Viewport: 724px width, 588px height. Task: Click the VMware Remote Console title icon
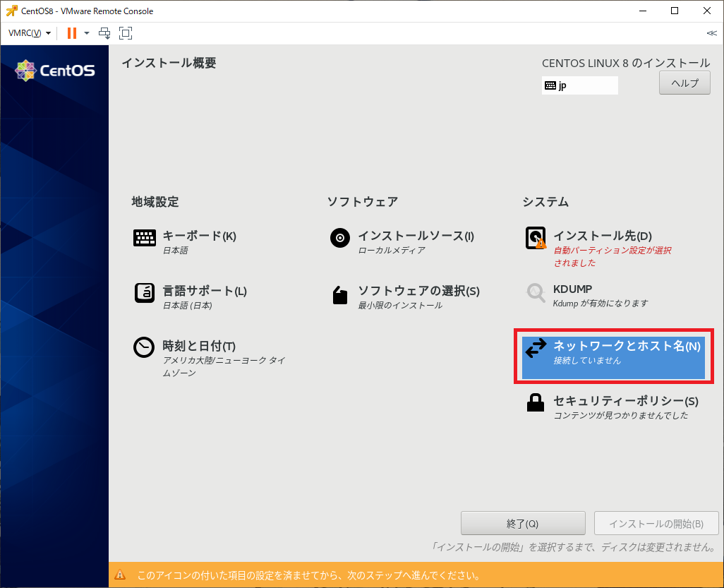click(11, 11)
